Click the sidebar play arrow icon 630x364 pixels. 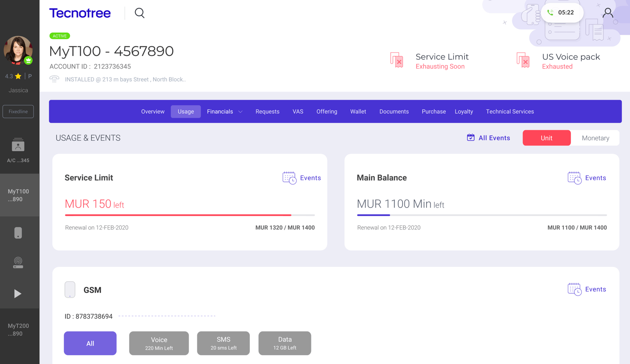(17, 294)
